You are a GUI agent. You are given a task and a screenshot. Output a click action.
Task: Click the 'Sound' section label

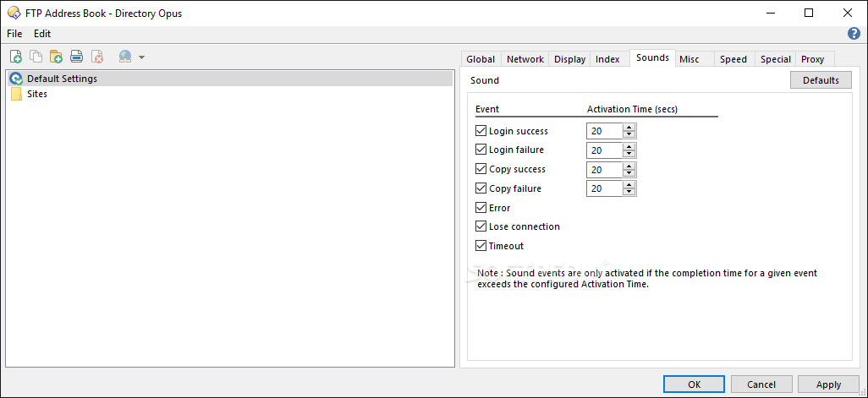(x=485, y=80)
